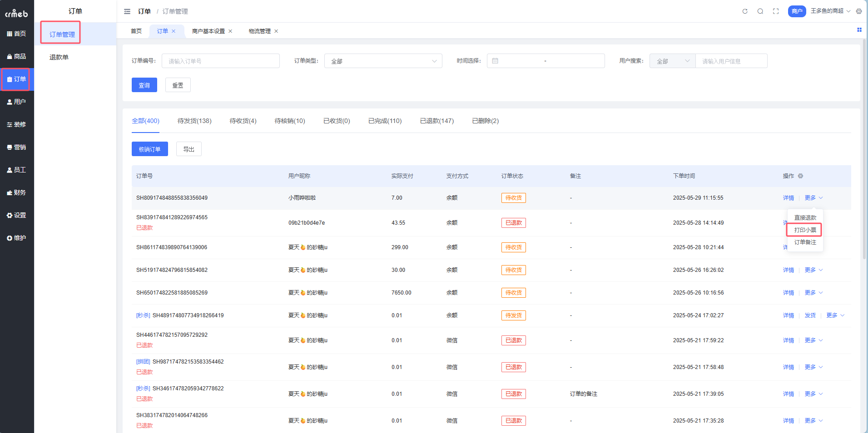The image size is (868, 433).
Task: Close the 物流管理 tab
Action: pyautogui.click(x=276, y=31)
